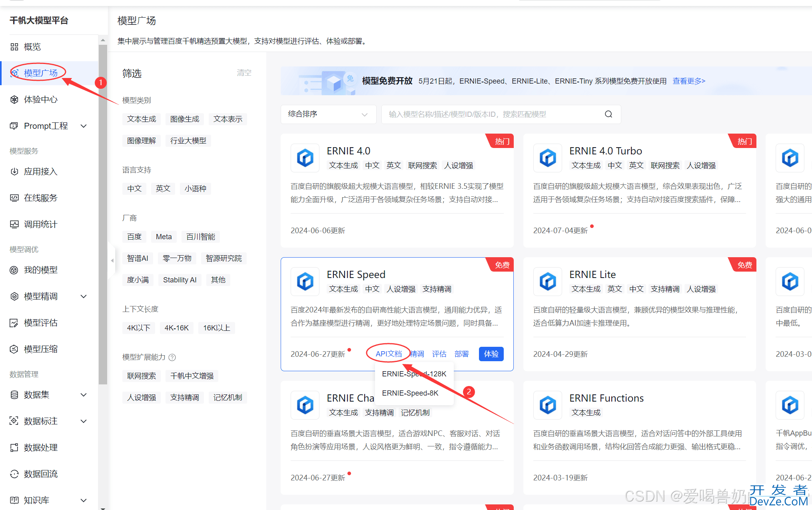Click the ERNIE Functions model logo

pos(548,405)
